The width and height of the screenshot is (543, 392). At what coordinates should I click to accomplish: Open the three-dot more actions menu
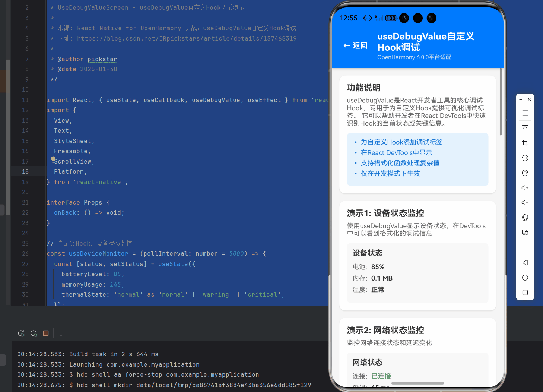61,333
